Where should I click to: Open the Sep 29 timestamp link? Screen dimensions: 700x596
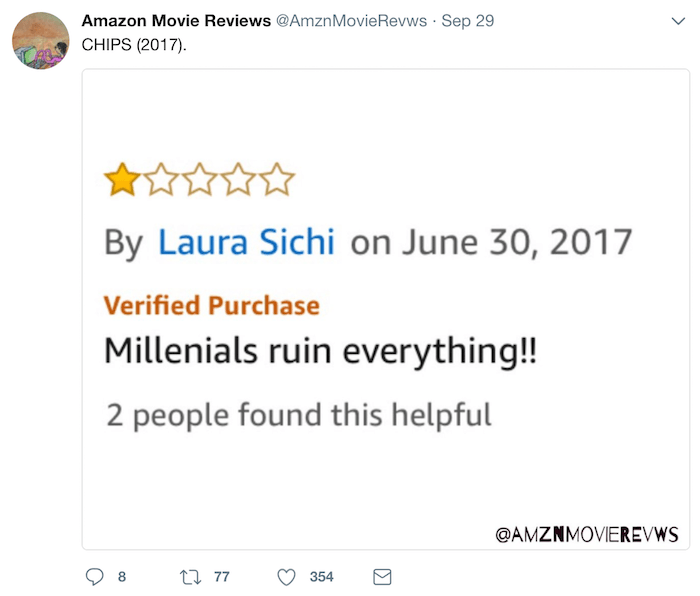[467, 21]
